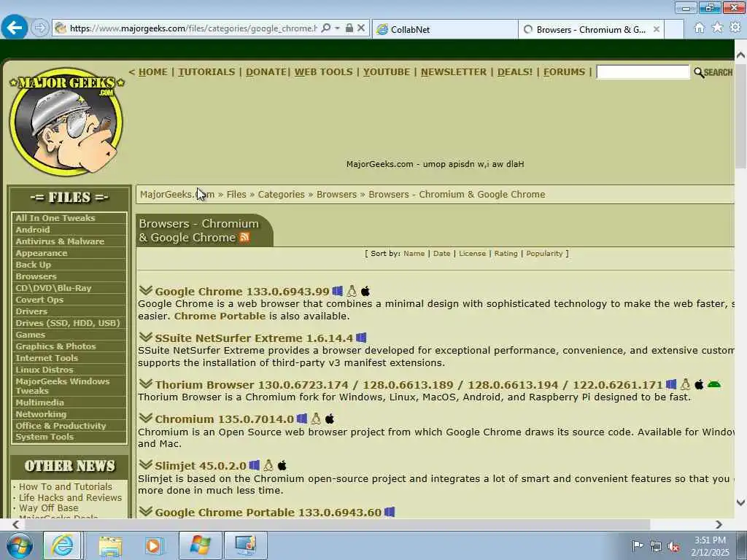Viewport: 747px width, 560px height.
Task: Open the FORUMS menu link
Action: (564, 72)
